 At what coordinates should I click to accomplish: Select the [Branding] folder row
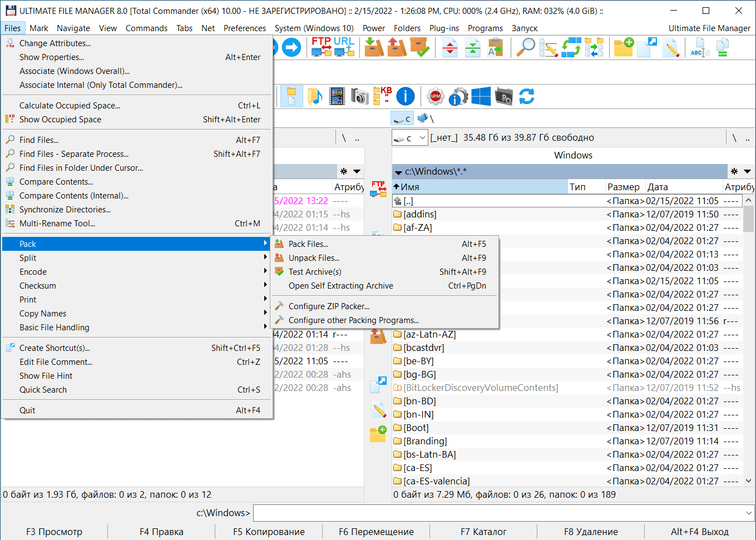coord(566,441)
